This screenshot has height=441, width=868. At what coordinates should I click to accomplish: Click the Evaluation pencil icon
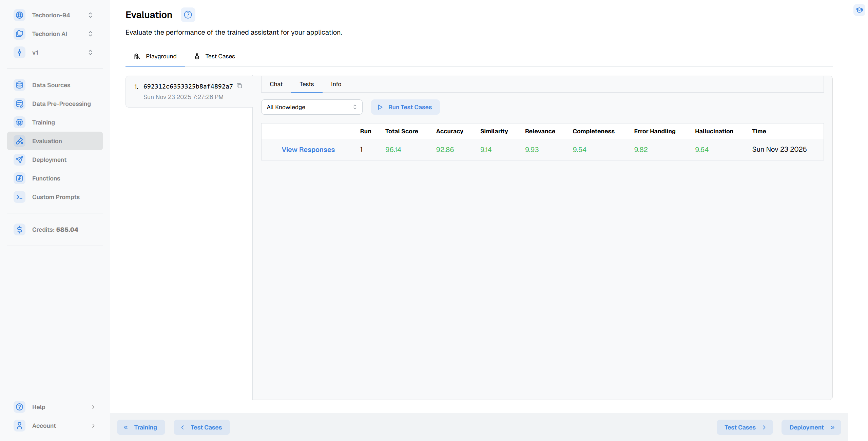(19, 141)
